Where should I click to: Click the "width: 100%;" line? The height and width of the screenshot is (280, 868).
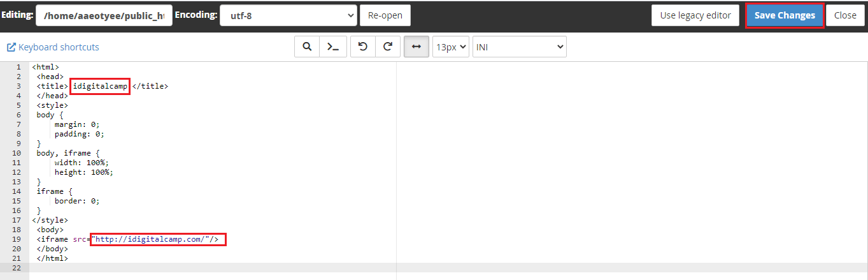[x=82, y=163]
